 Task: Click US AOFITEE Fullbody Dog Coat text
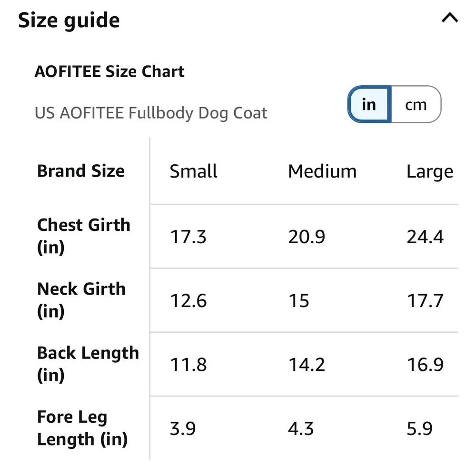pyautogui.click(x=151, y=113)
